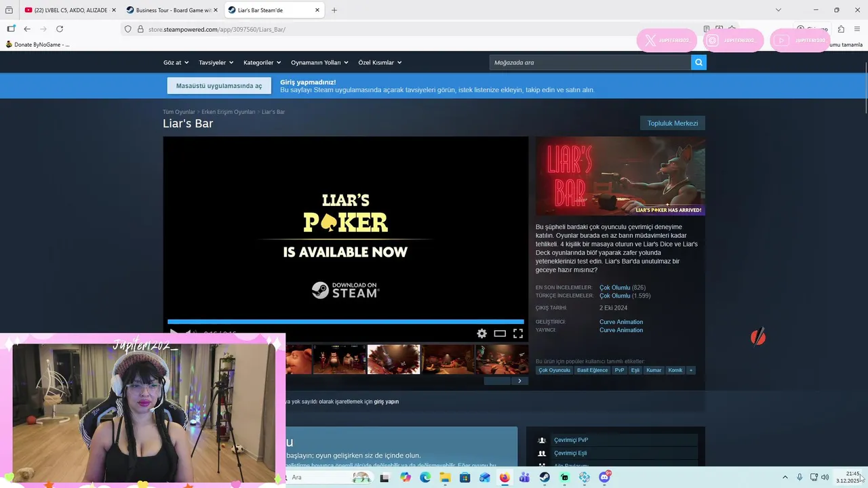The image size is (868, 488).
Task: List all open tabs with chevron
Action: pos(778,10)
